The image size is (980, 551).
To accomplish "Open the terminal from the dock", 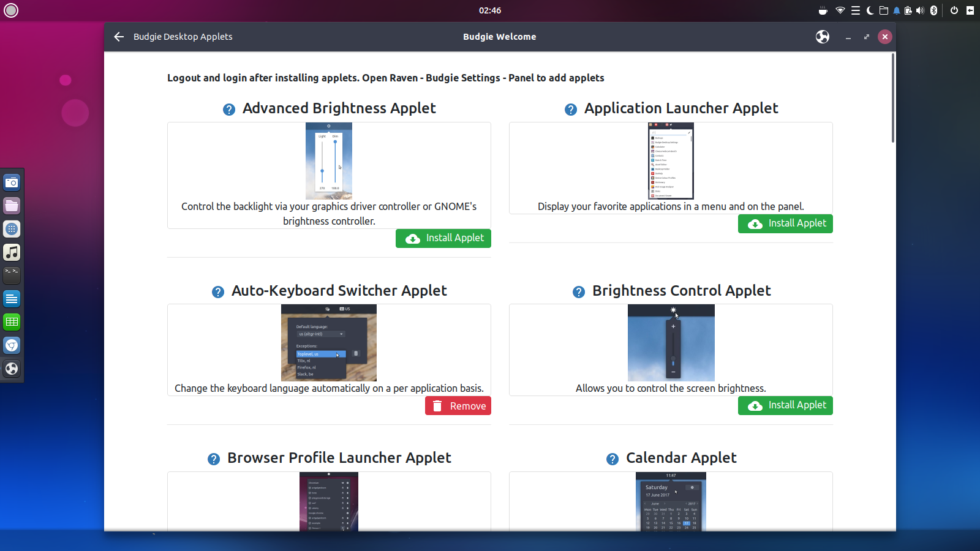I will pos(12,275).
